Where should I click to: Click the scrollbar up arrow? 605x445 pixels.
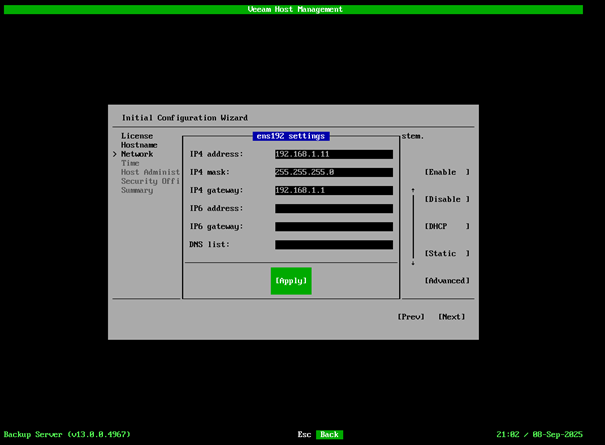(413, 189)
